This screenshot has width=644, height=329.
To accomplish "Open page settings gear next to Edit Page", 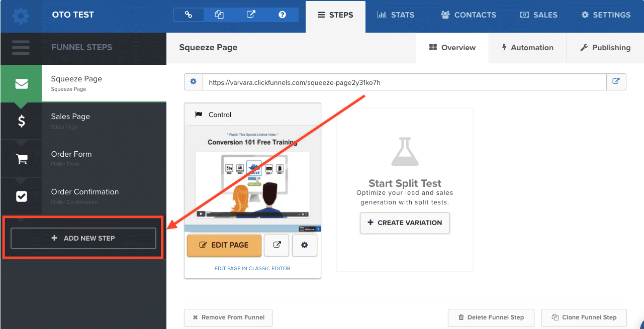I will tap(304, 245).
